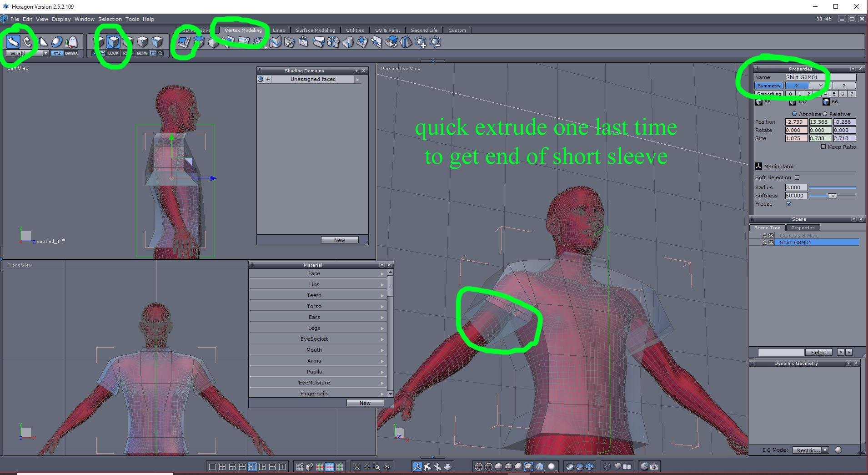
Task: Click the fit-all-to-view icon
Action: tap(357, 467)
